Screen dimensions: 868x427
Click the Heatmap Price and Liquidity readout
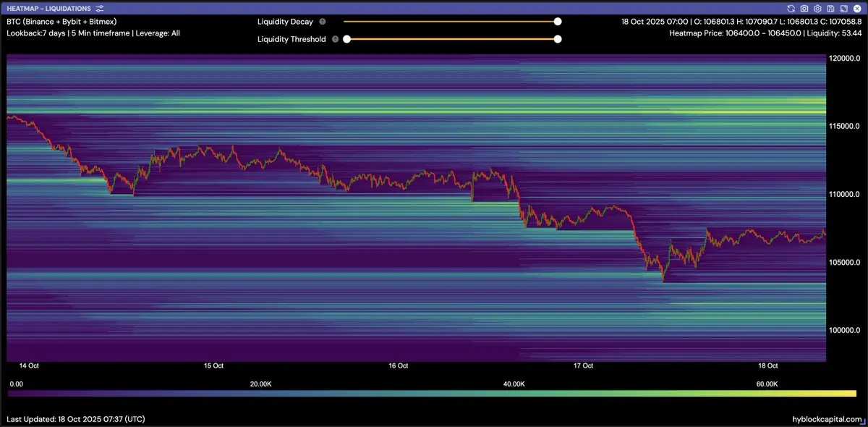coord(765,33)
